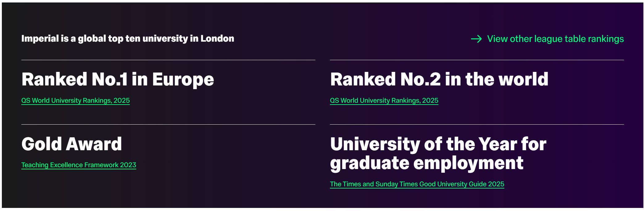This screenshot has width=644, height=211.
Task: Click the word 'Europe' in the ranking heading
Action: [183, 79]
